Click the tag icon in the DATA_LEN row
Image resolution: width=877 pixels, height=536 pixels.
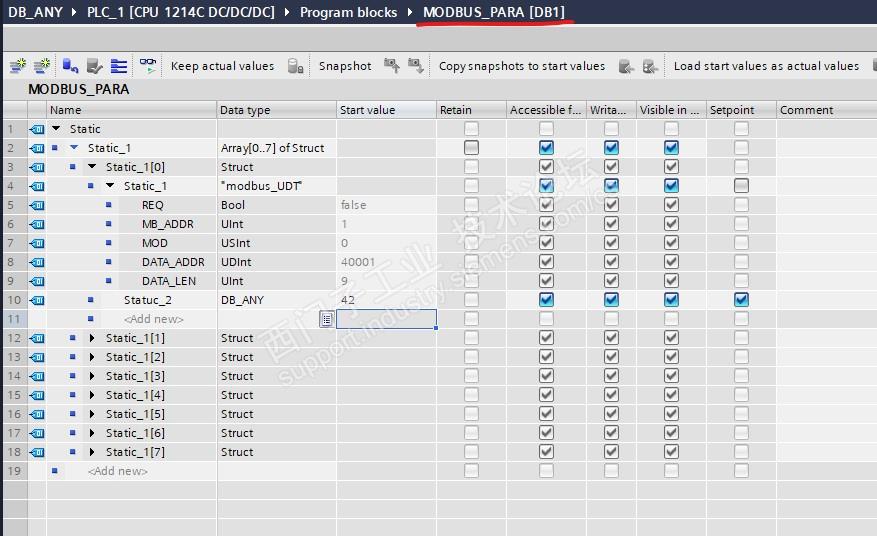click(37, 281)
